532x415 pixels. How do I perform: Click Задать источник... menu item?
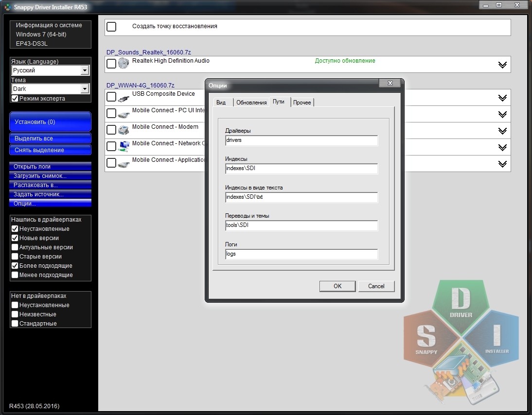click(50, 194)
